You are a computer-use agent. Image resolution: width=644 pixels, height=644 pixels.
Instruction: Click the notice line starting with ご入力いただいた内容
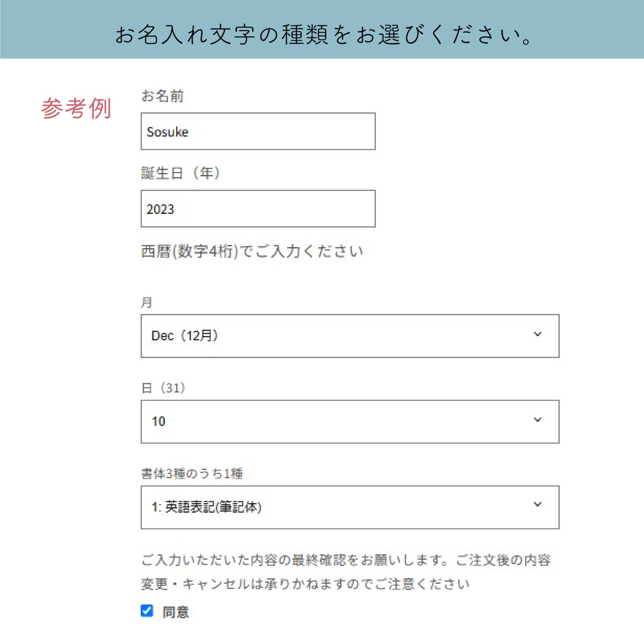coord(346,560)
